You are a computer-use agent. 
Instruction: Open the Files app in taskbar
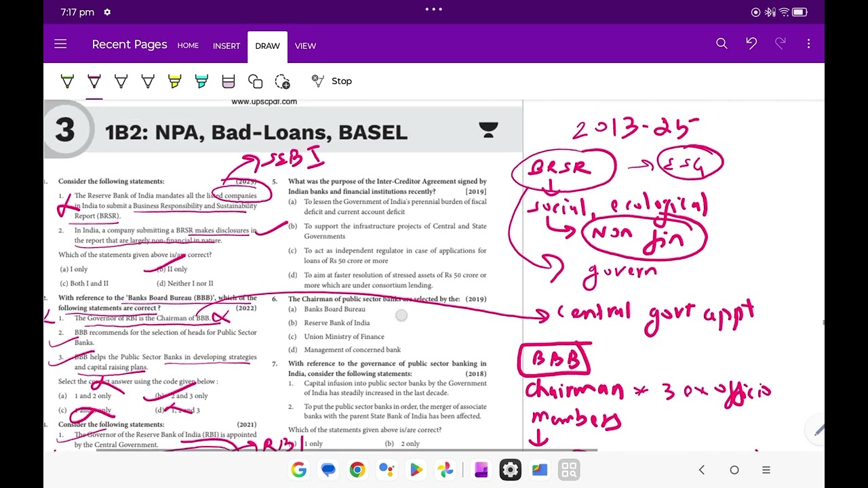point(540,470)
